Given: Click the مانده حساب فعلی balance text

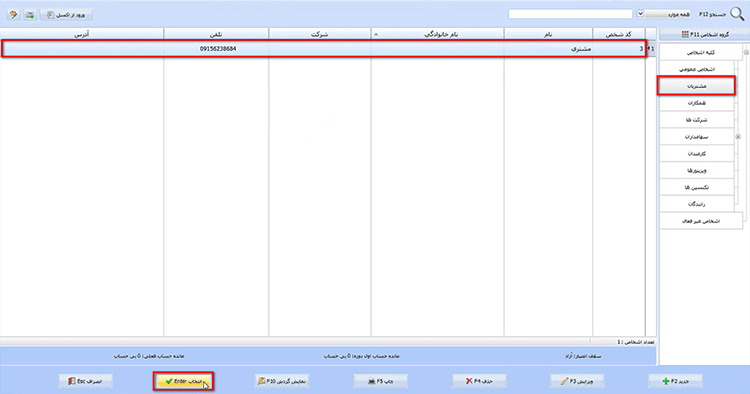Looking at the screenshot, I should tap(149, 356).
